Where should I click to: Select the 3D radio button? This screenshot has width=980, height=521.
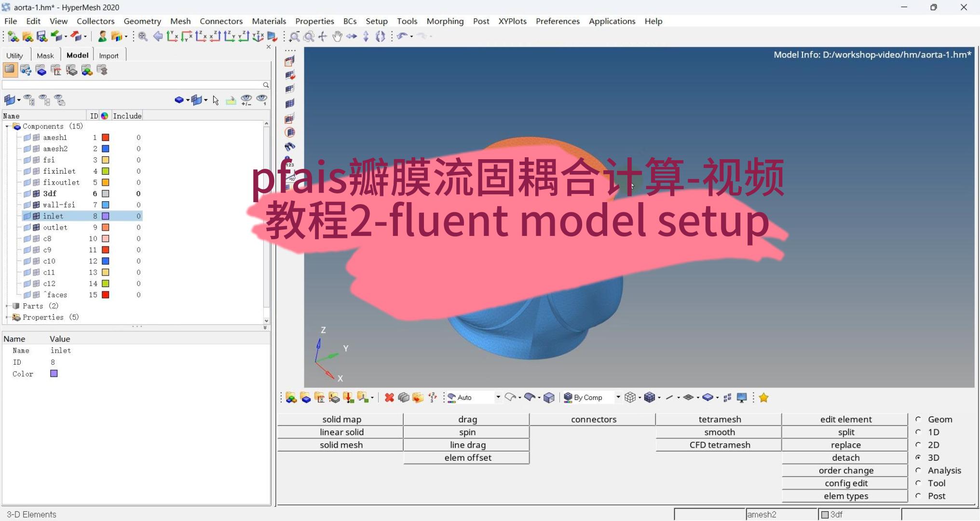pyautogui.click(x=918, y=457)
